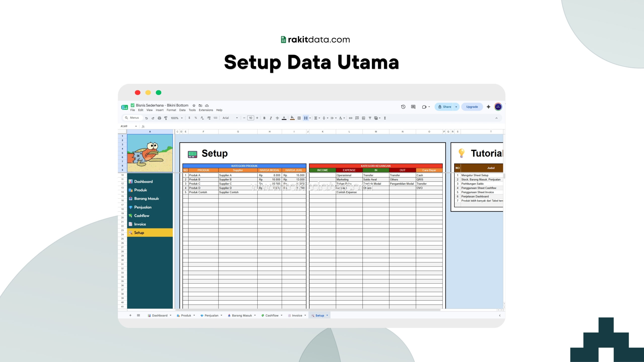Click the redo arrow icon

coord(153,118)
